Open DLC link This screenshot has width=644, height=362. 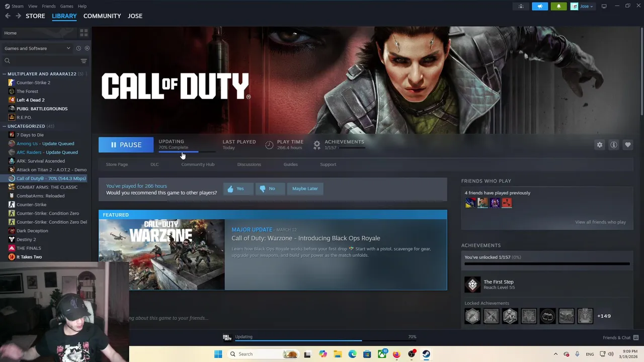154,164
